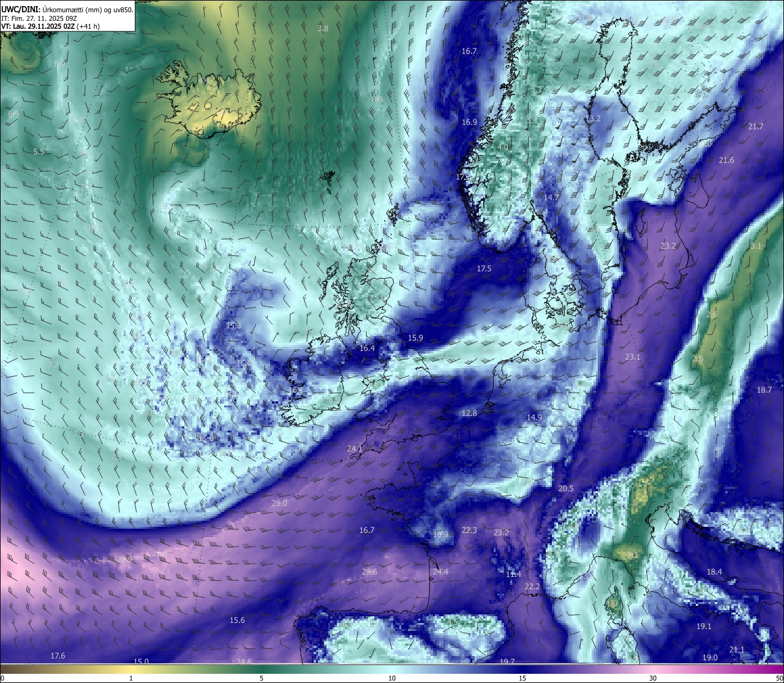Click the '19.1' value in the lower right
The height and width of the screenshot is (683, 784).
[704, 627]
